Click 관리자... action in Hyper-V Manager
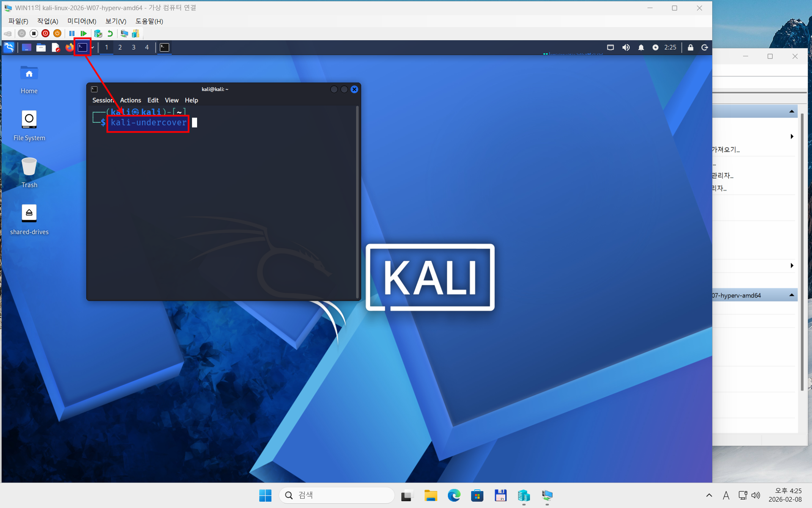Viewport: 812px width, 508px height. click(723, 175)
